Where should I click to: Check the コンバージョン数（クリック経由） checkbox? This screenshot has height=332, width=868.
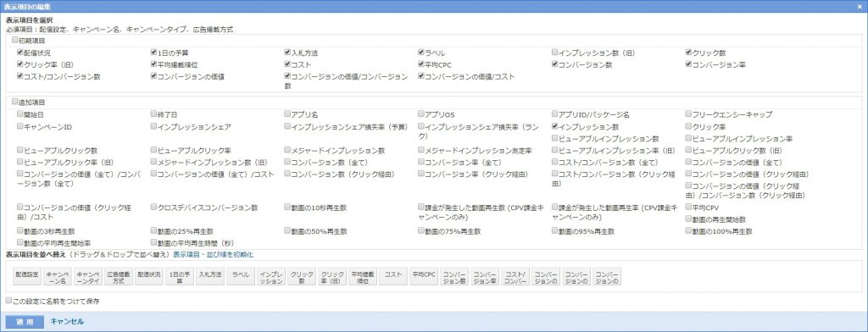287,173
